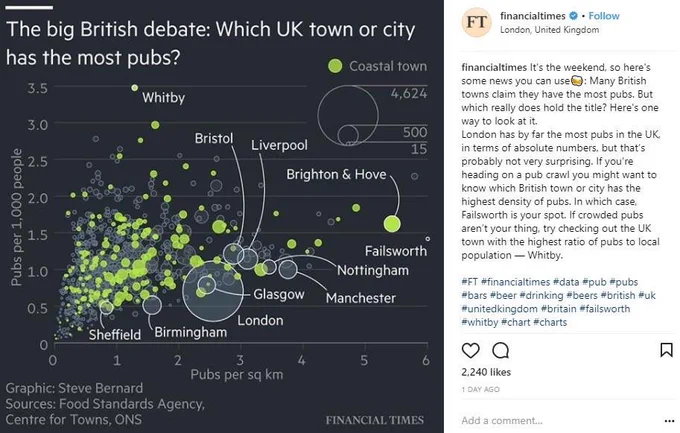Follow the financialtimes account

click(x=604, y=16)
